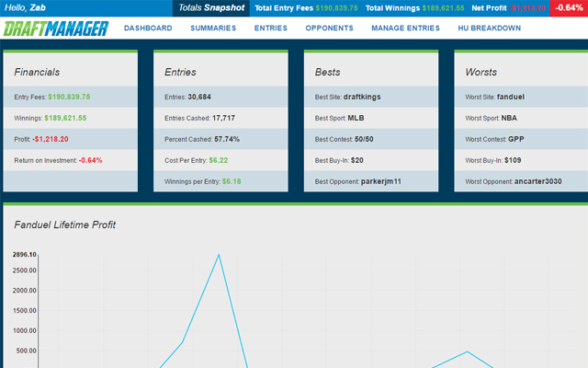Select Worst Sport NBA row
The width and height of the screenshot is (588, 368).
tap(521, 118)
